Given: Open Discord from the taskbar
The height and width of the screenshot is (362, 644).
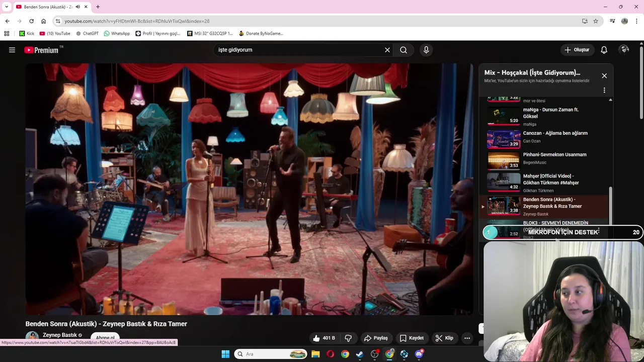Looking at the screenshot, I should tap(419, 354).
